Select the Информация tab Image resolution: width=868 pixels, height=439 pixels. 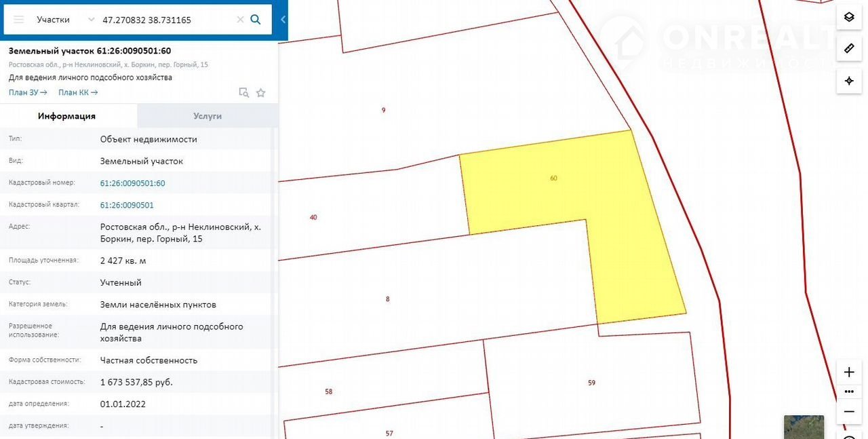tap(66, 116)
